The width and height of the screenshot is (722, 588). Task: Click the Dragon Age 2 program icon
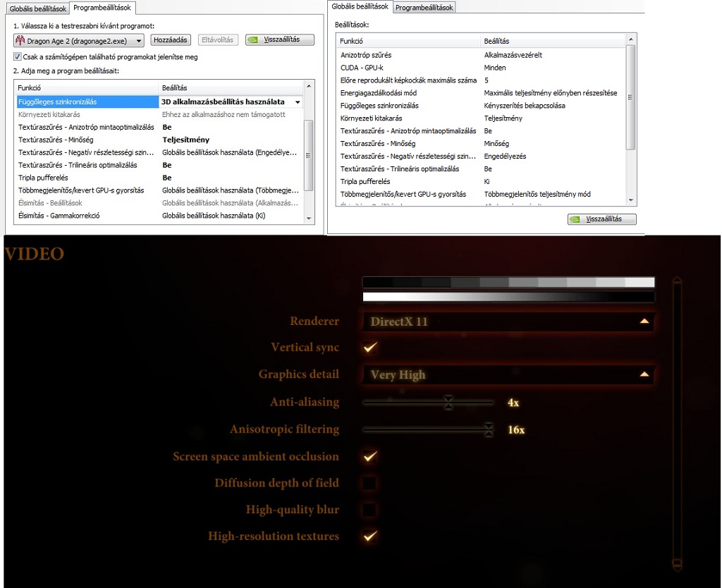(20, 40)
